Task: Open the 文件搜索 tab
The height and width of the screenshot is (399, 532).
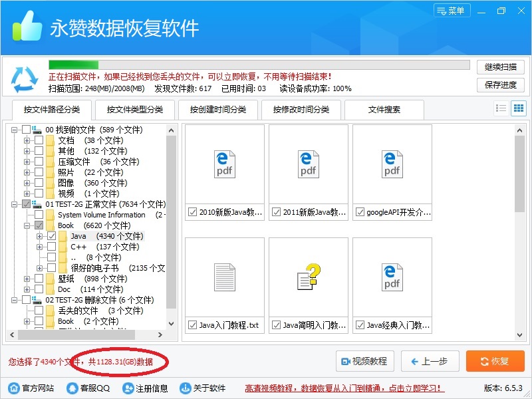Action: 384,110
